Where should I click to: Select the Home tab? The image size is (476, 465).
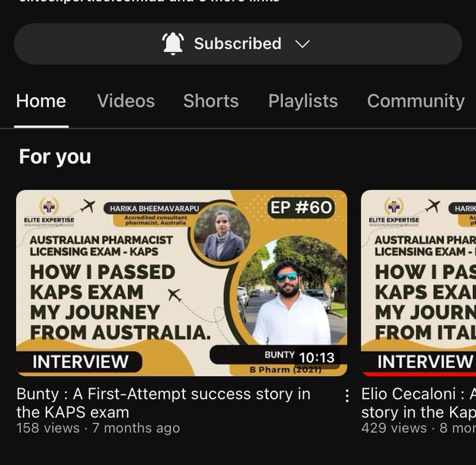click(x=41, y=101)
